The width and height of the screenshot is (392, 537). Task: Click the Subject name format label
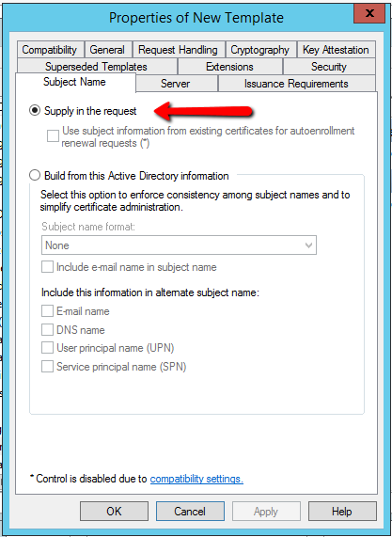[88, 227]
